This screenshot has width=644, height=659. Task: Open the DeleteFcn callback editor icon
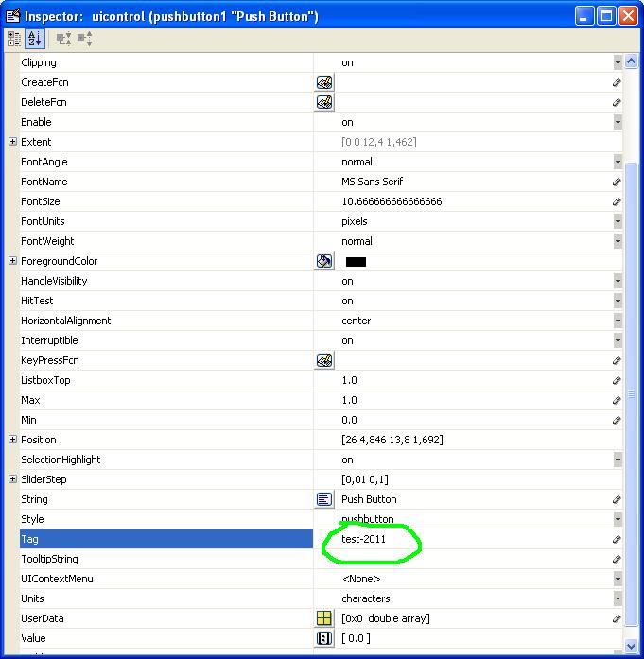click(324, 102)
